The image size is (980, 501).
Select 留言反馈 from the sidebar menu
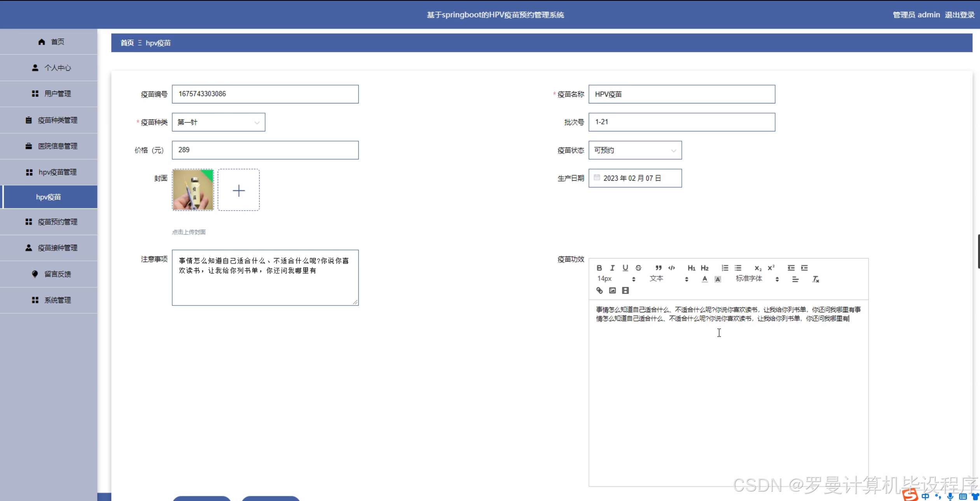click(57, 274)
